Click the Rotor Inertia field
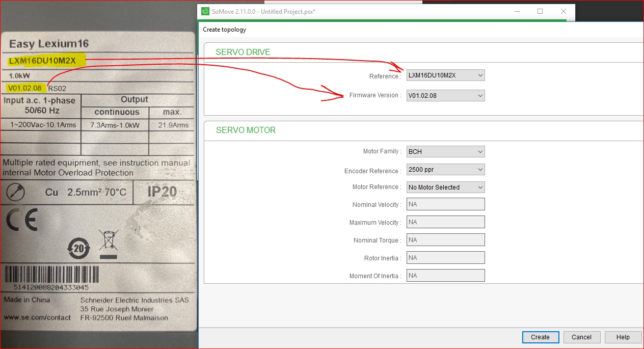The width and height of the screenshot is (644, 349). [x=445, y=258]
